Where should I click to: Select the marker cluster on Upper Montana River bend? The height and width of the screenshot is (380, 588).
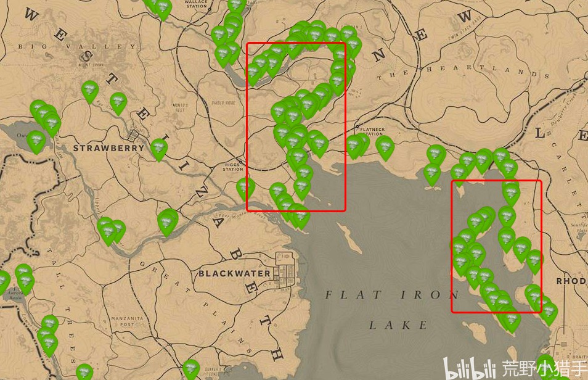[x=167, y=222]
